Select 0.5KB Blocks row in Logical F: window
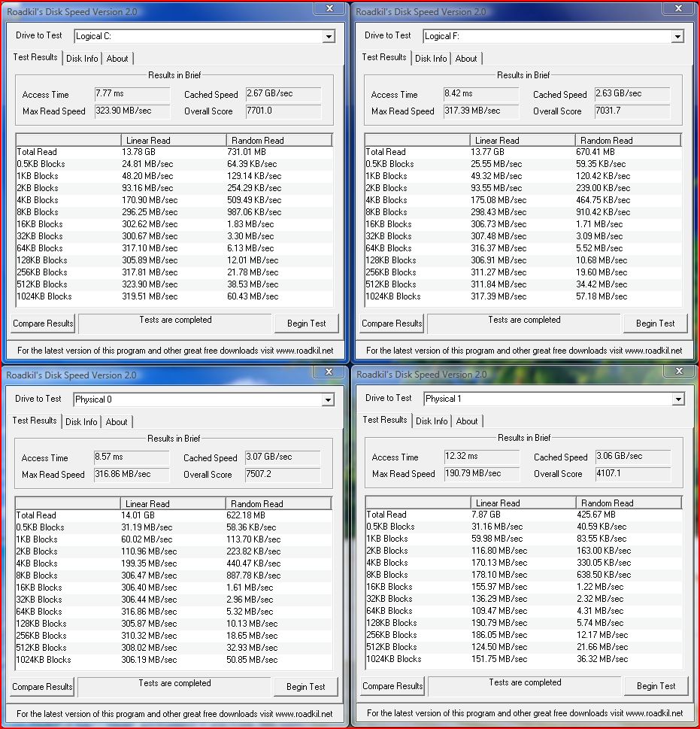 (x=523, y=164)
